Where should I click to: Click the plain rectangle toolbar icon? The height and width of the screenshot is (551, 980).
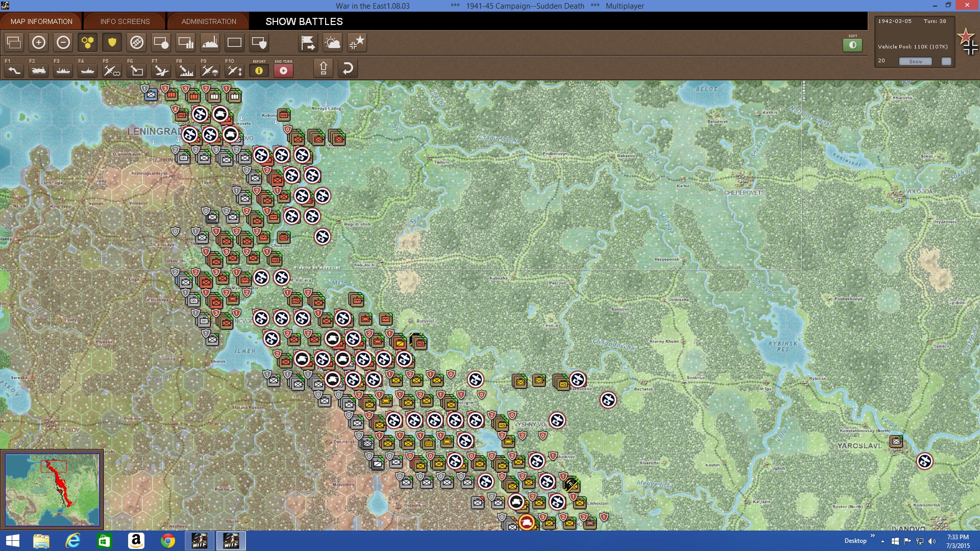(x=235, y=42)
